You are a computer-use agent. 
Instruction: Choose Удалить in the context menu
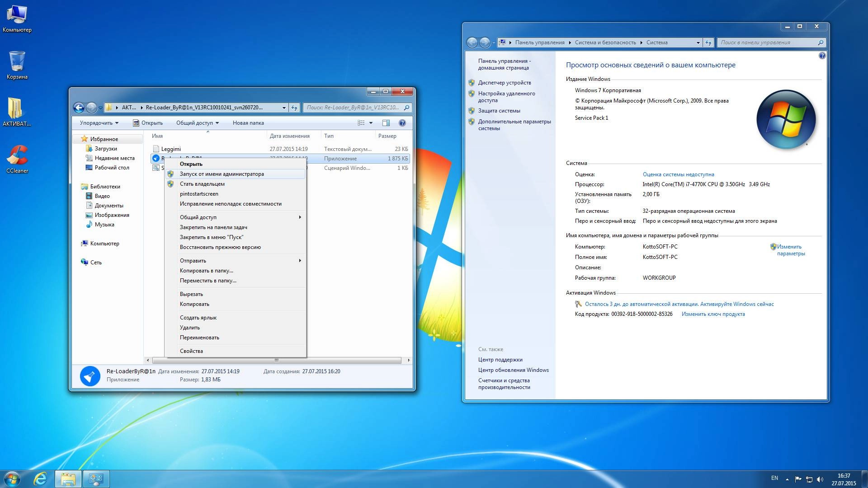click(236, 328)
